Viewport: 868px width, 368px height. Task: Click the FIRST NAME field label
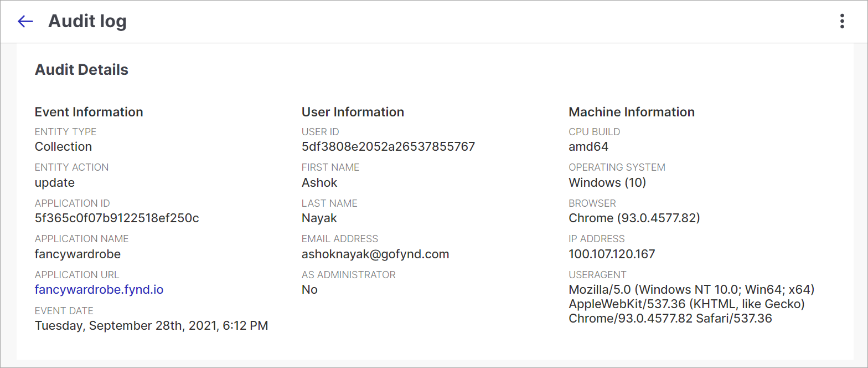pyautogui.click(x=330, y=167)
